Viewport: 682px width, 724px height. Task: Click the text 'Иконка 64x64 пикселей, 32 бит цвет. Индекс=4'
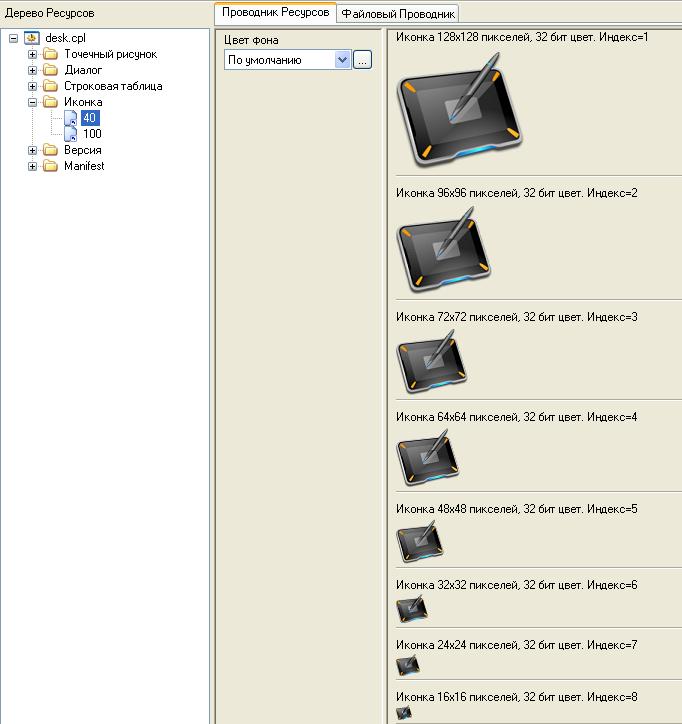tap(516, 417)
